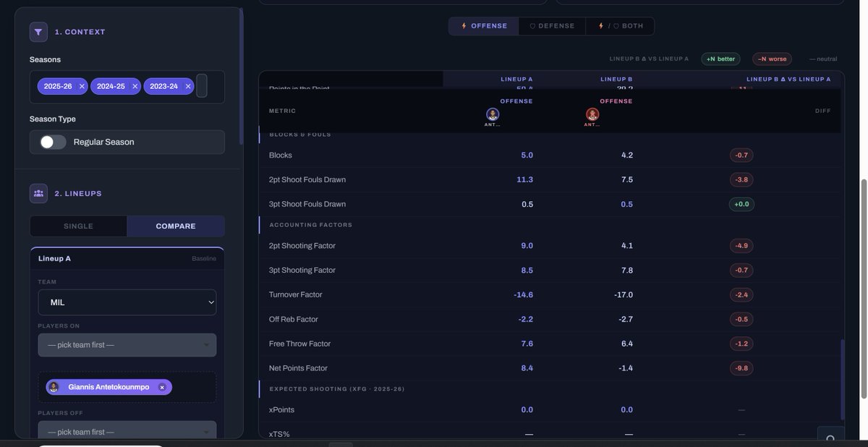Click the 3pt Shooting Factor diff -0.7

click(741, 270)
